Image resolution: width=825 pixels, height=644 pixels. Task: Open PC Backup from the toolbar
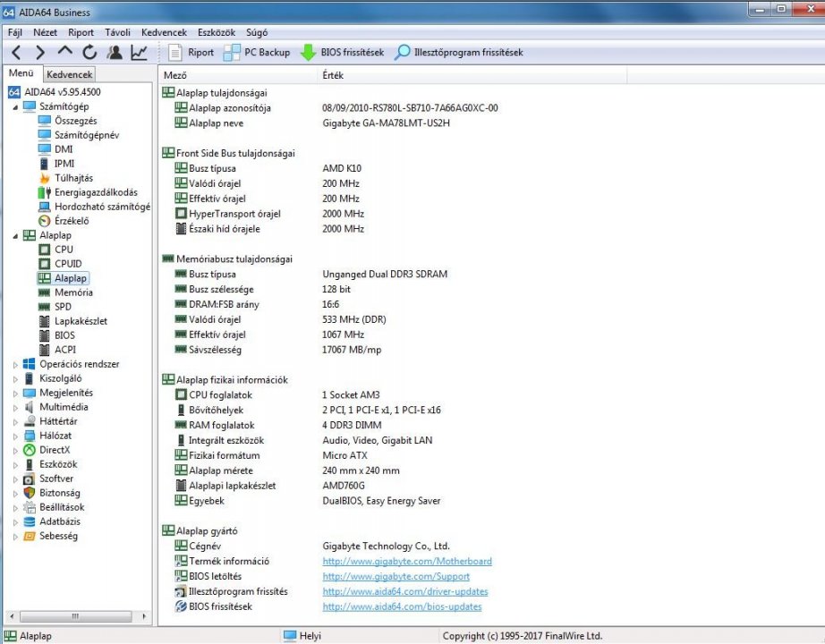[257, 52]
